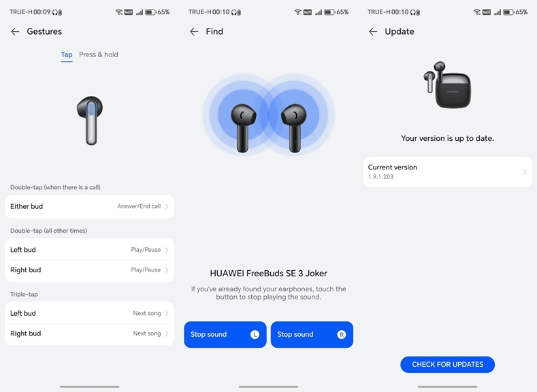Return from the Update screen
The image size is (537, 392).
click(373, 32)
